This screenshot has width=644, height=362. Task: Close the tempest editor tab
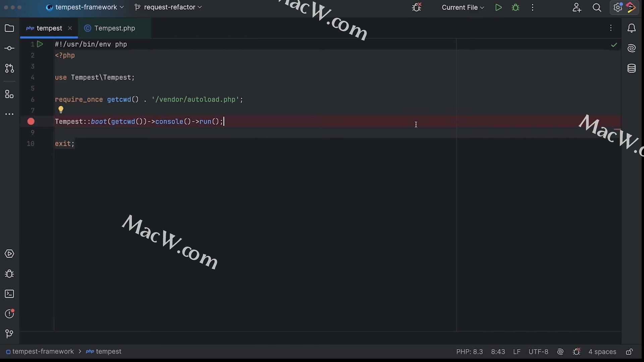tap(70, 28)
